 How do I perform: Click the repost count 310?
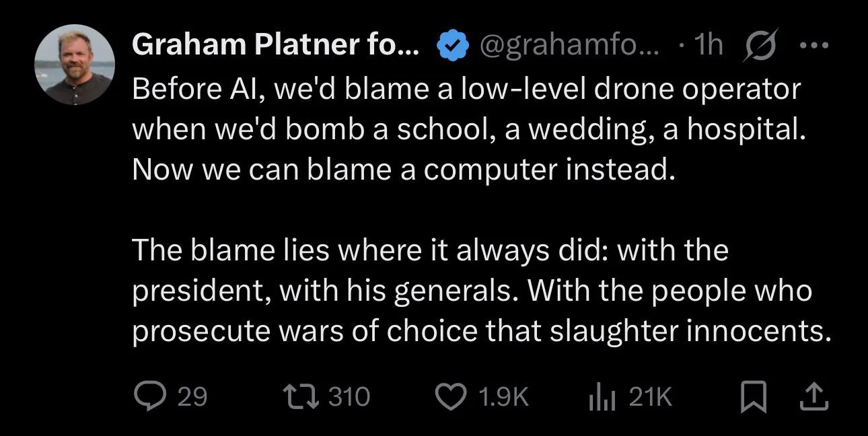(349, 397)
